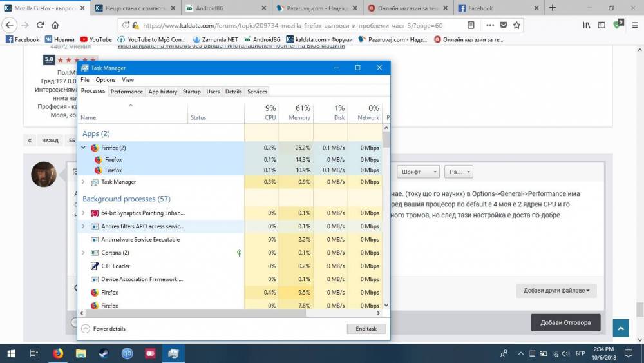Select Device Association Framework process
This screenshot has height=363, width=644.
coord(230,279)
